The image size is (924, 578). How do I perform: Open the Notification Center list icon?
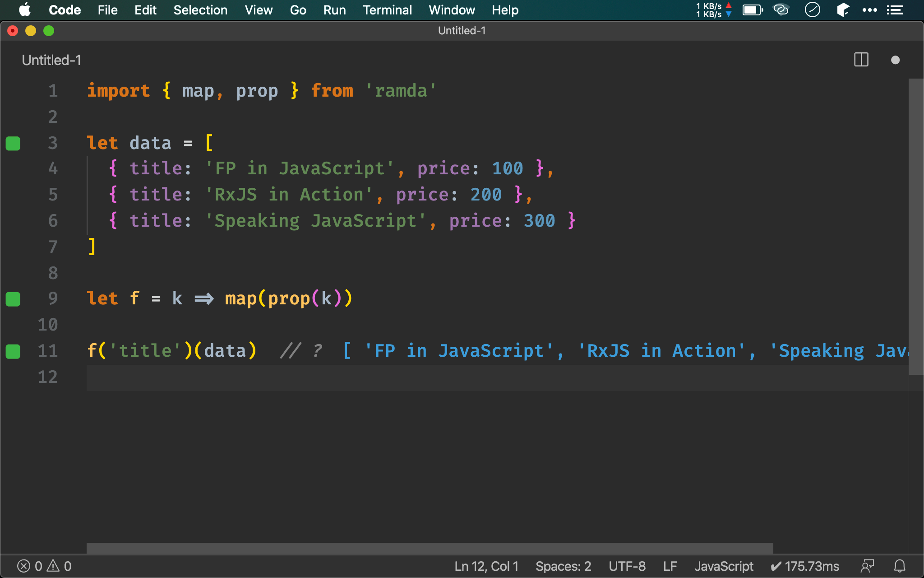(895, 10)
